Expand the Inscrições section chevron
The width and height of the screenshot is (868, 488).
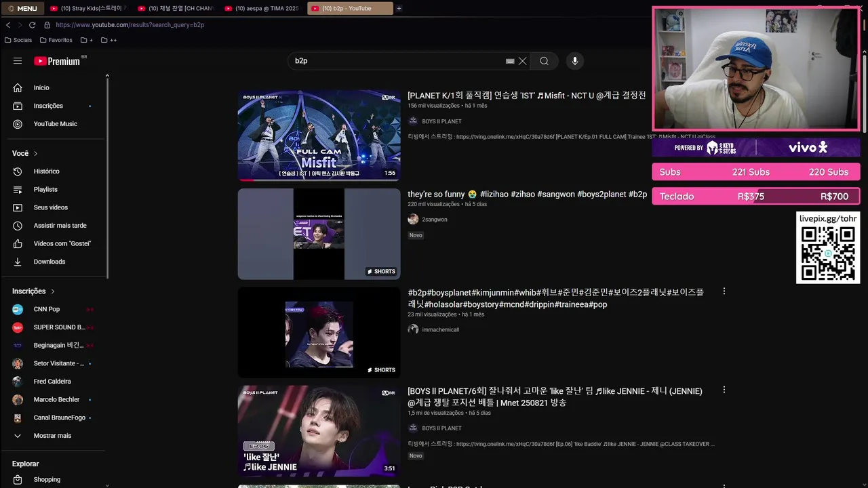point(53,291)
